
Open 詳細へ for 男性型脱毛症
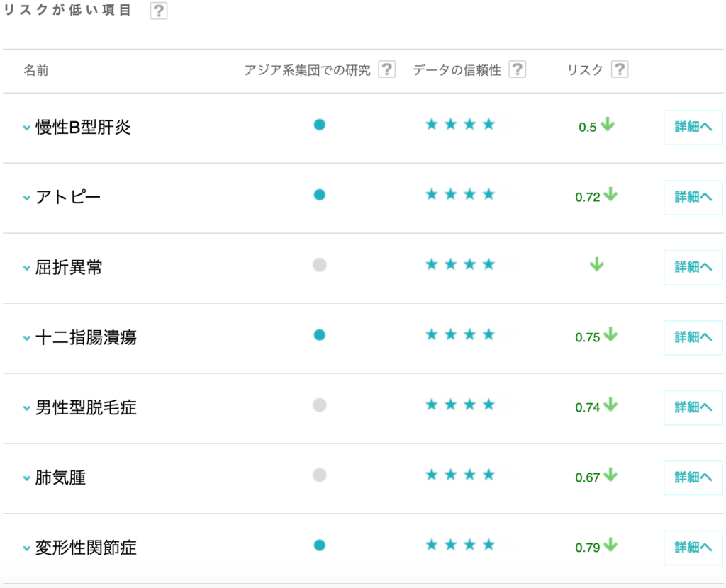pos(693,407)
